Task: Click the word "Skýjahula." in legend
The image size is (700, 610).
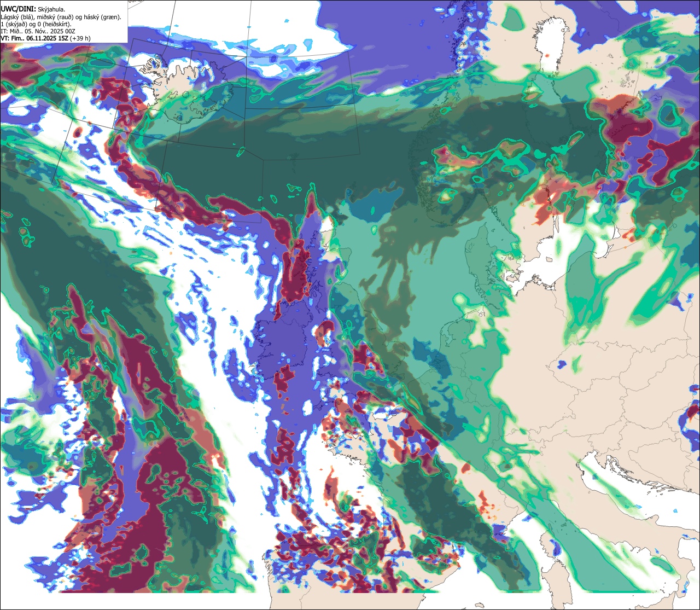Action: [x=51, y=10]
